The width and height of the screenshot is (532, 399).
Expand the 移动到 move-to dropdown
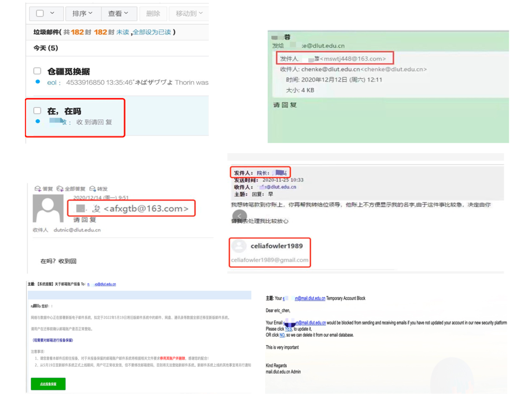pyautogui.click(x=189, y=13)
